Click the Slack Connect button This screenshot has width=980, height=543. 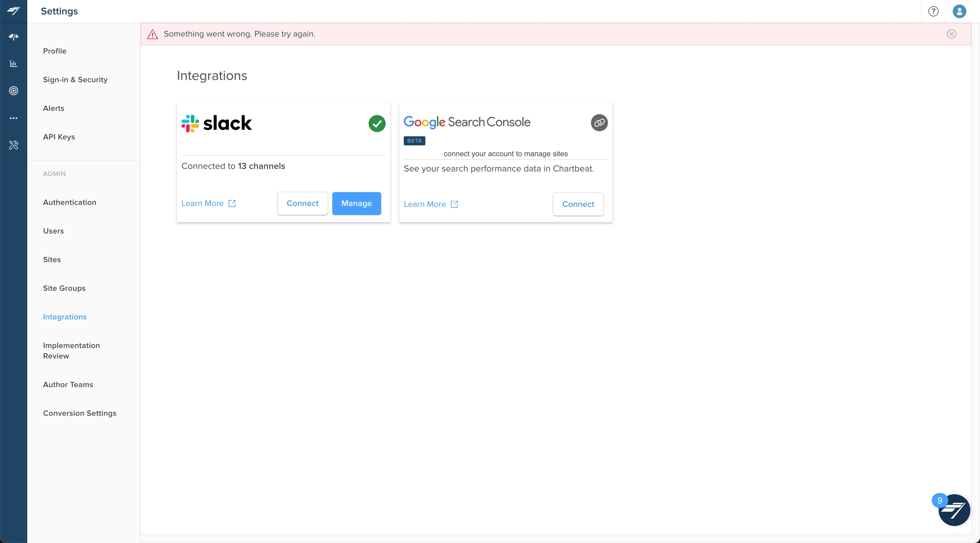(x=302, y=203)
